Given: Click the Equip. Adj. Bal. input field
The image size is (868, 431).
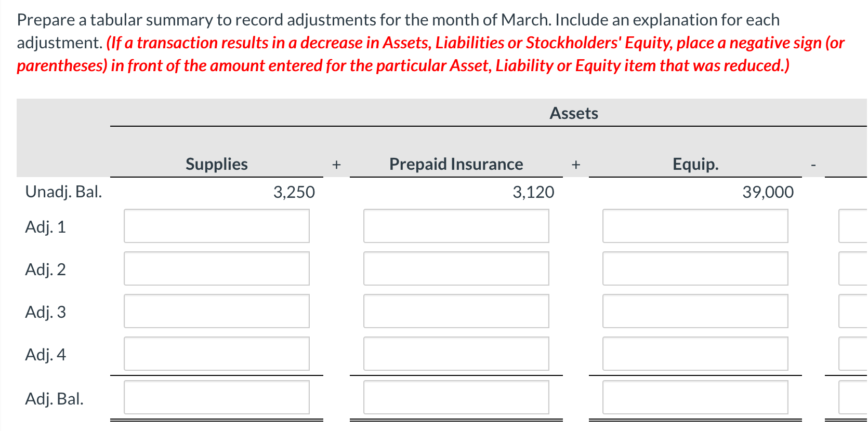Looking at the screenshot, I should [x=695, y=397].
